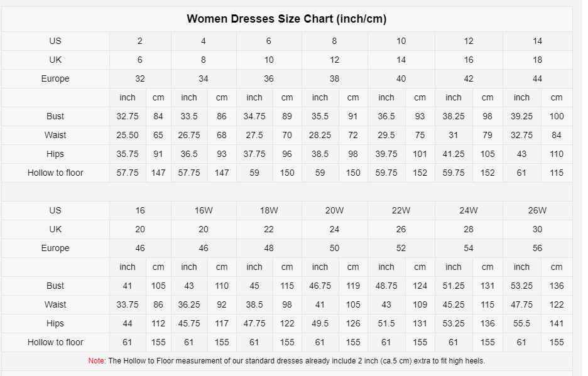The height and width of the screenshot is (376, 588).
Task: Select Hips cm value 141
Action: 557,323
